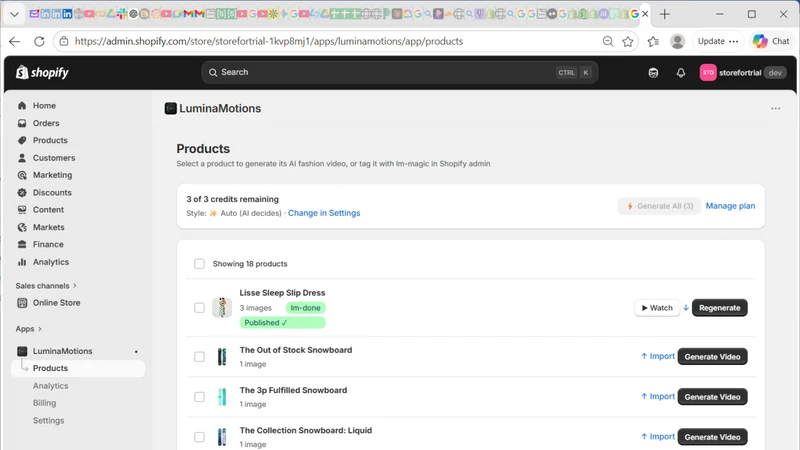
Task: Open the browser tab list dropdown
Action: coord(14,14)
